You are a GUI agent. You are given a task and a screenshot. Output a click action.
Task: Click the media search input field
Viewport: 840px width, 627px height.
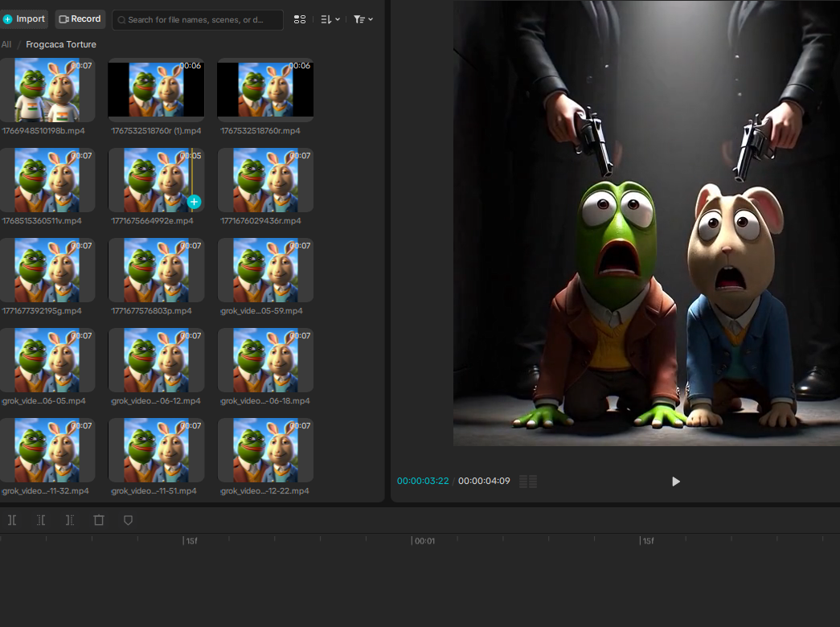[x=201, y=19]
